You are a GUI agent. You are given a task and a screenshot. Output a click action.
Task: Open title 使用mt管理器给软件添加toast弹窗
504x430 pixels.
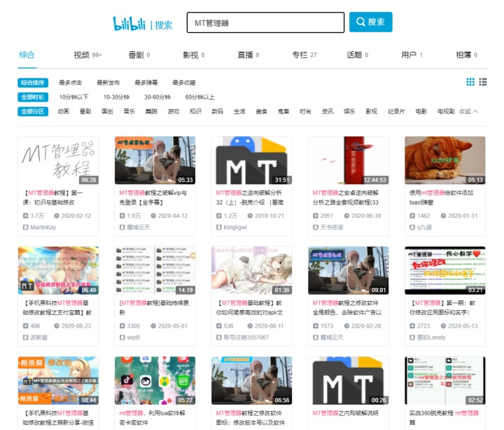tap(441, 197)
